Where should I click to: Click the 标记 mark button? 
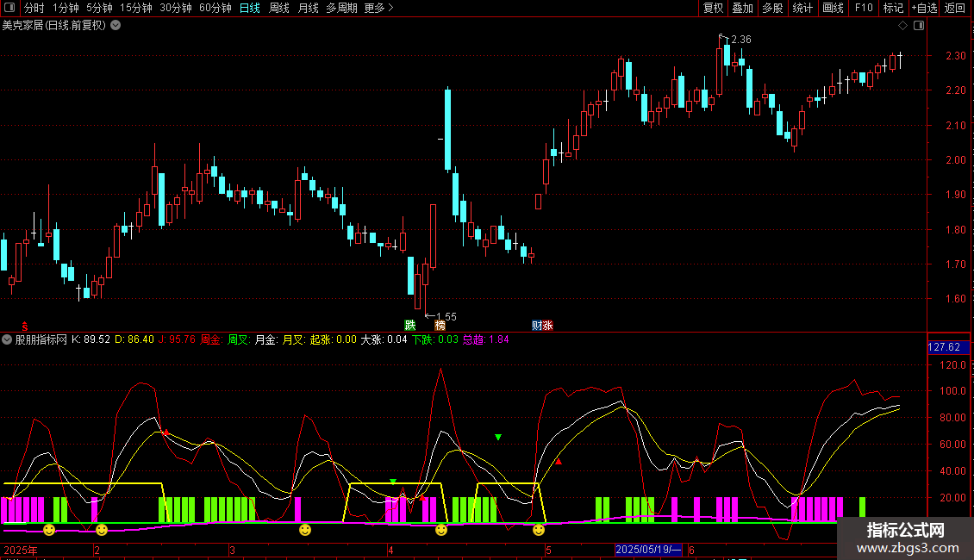893,8
